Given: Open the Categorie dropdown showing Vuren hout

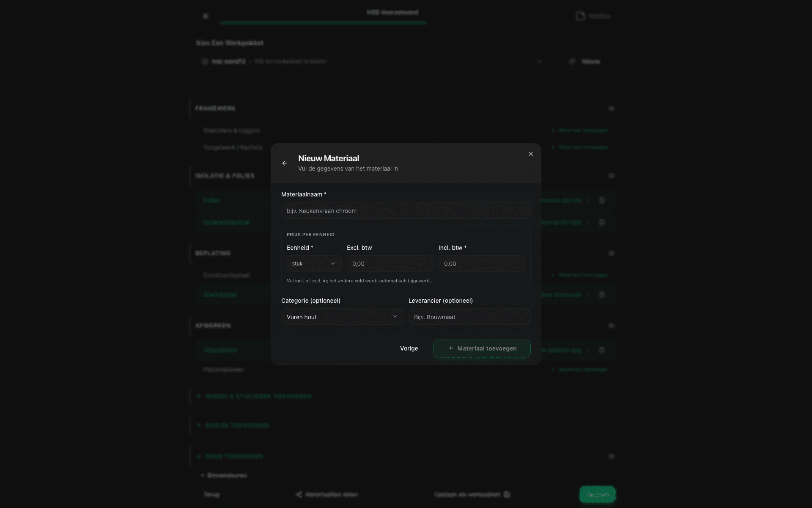Looking at the screenshot, I should (x=342, y=316).
